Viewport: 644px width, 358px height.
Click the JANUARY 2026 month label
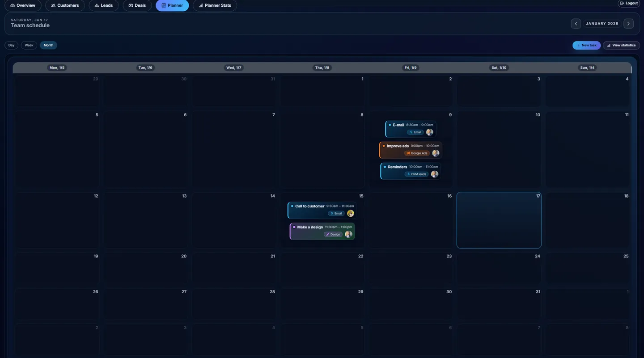pos(602,24)
